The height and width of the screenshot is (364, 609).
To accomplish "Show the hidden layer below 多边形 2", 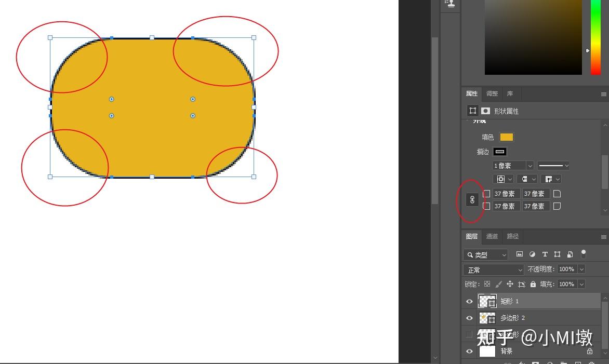I will coord(469,334).
